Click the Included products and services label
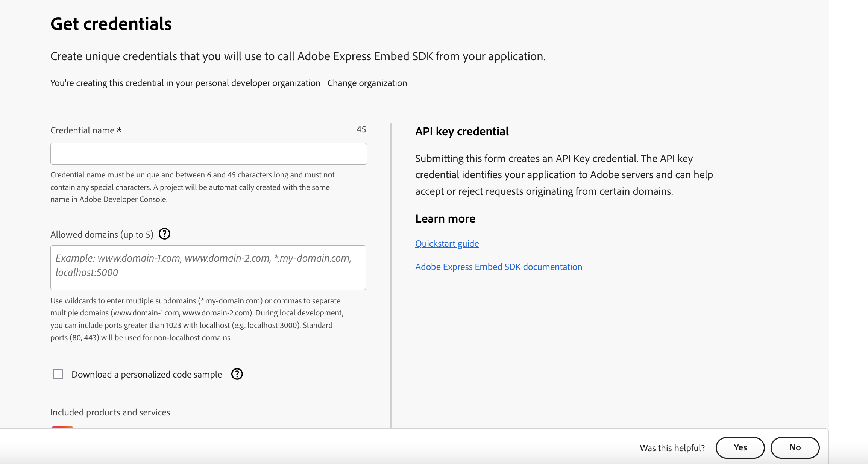This screenshot has height=464, width=868. [x=110, y=412]
